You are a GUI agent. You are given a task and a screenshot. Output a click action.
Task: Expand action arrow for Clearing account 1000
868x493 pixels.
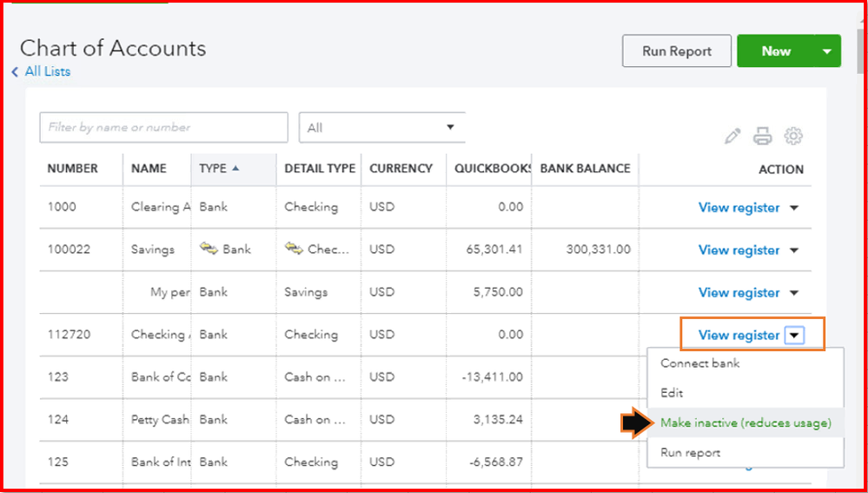794,208
